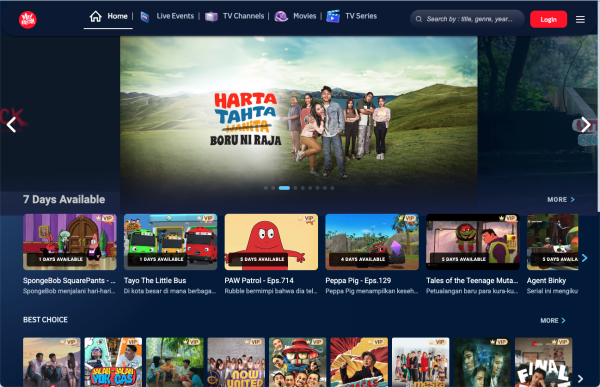Click the red site logo
This screenshot has width=600, height=387.
(28, 20)
